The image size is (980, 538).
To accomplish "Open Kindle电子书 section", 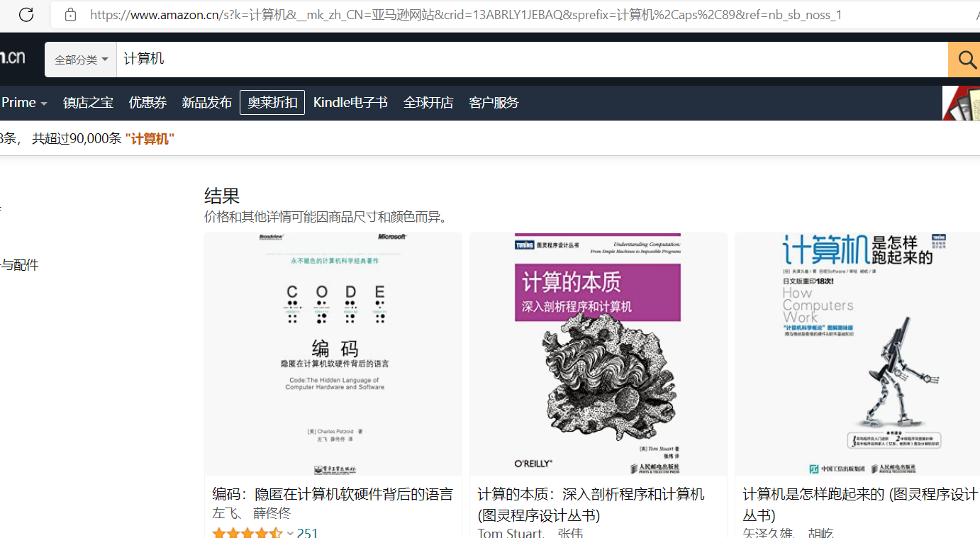I will [x=350, y=102].
